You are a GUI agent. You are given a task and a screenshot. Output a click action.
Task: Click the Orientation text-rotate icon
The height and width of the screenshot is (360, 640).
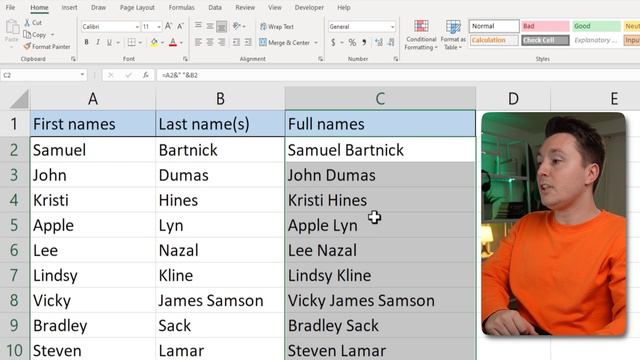tap(236, 26)
